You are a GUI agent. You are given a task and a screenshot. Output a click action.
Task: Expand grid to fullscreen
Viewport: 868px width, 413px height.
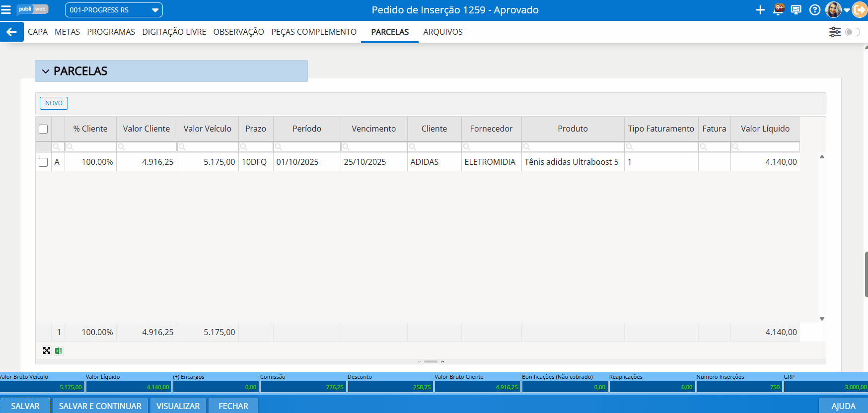click(x=47, y=351)
